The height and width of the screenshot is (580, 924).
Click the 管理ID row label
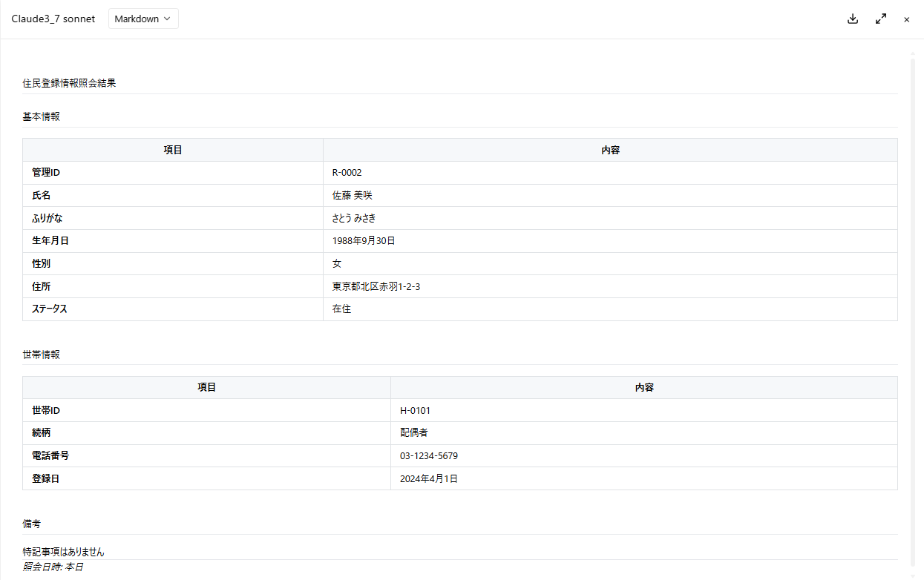pos(45,172)
